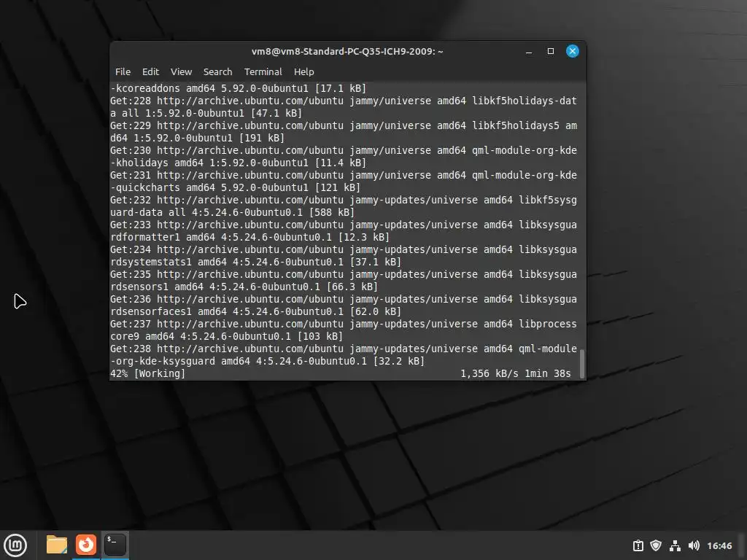
Task: Open the Edit menu in Terminal
Action: [150, 72]
